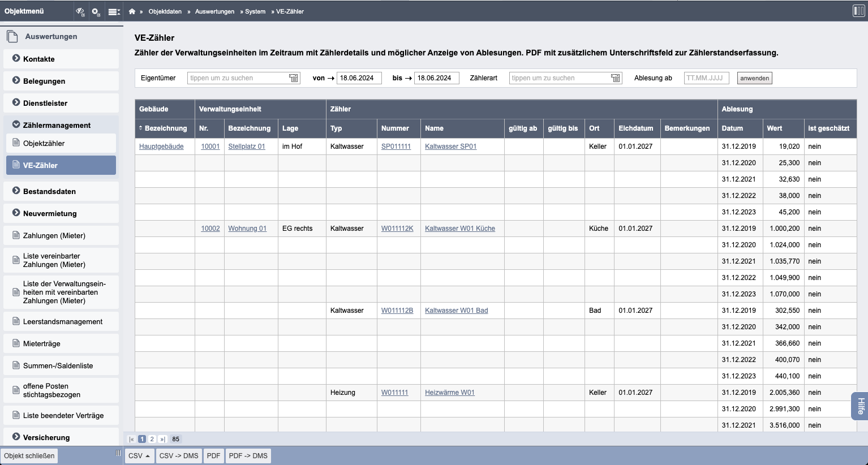868x465 pixels.
Task: Click the home icon in the breadcrumb
Action: pyautogui.click(x=132, y=11)
